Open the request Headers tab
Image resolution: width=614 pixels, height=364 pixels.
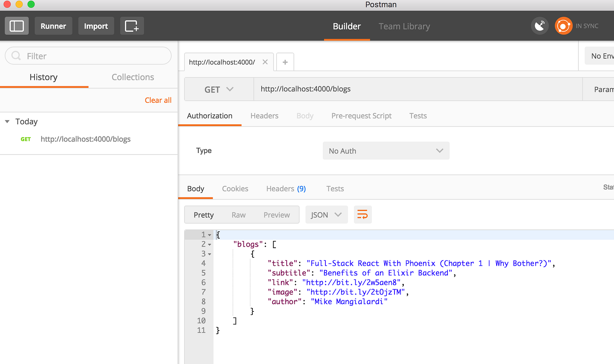click(x=264, y=116)
